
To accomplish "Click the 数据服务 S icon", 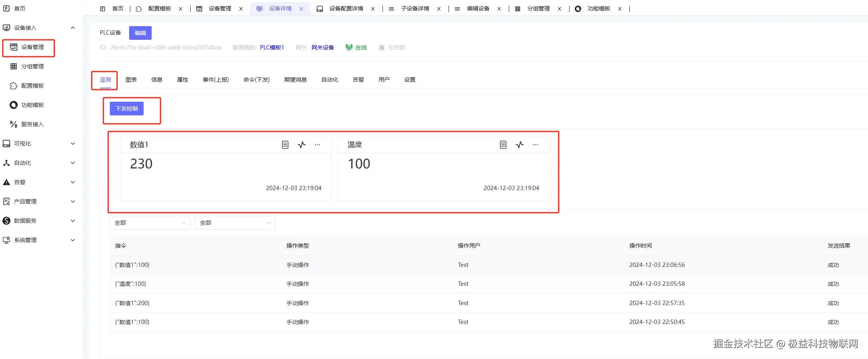I will (x=6, y=221).
